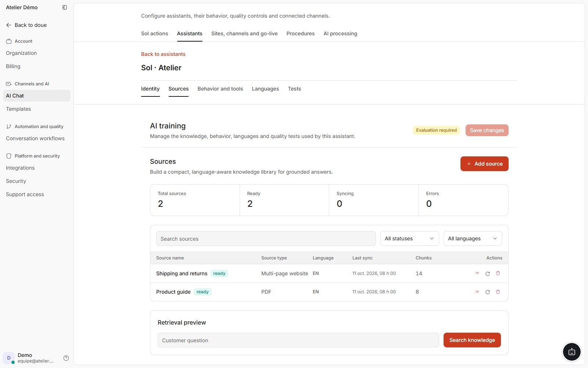Click the Evaluation required badge
Viewport: 588px width, 368px height.
tap(436, 130)
